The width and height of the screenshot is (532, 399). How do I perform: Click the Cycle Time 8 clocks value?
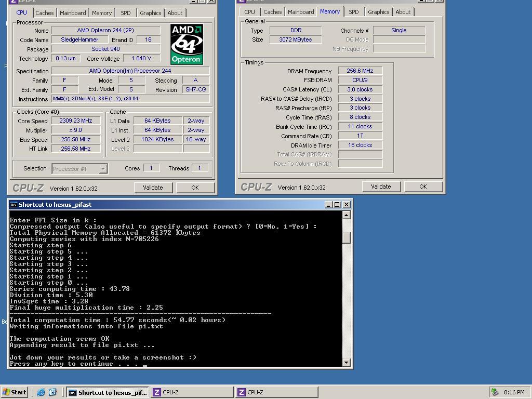point(360,117)
